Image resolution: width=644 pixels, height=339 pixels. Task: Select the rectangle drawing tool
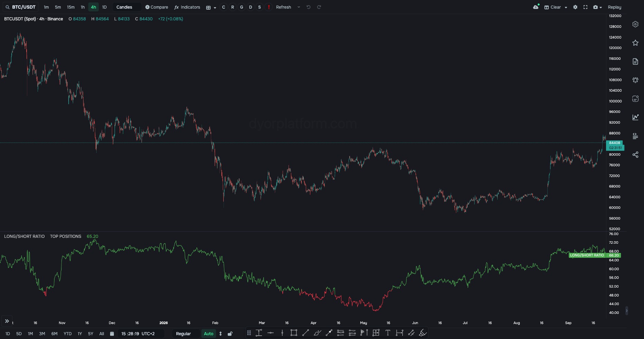coord(294,333)
